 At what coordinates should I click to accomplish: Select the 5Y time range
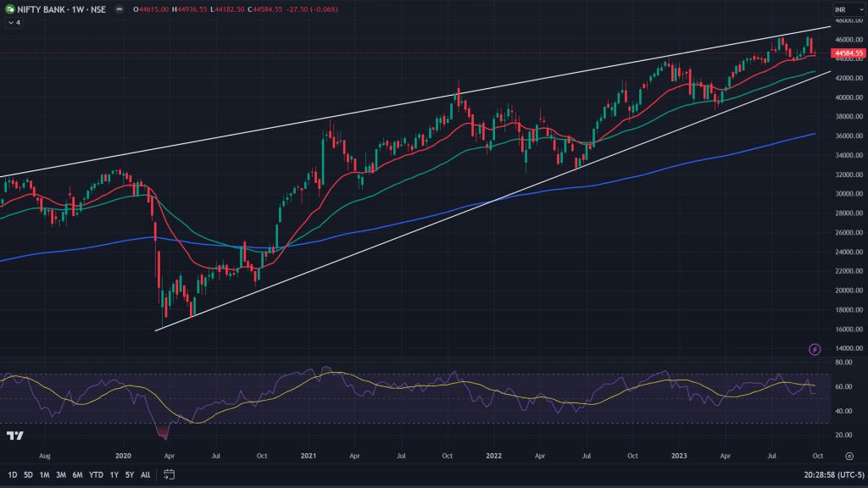pos(129,474)
